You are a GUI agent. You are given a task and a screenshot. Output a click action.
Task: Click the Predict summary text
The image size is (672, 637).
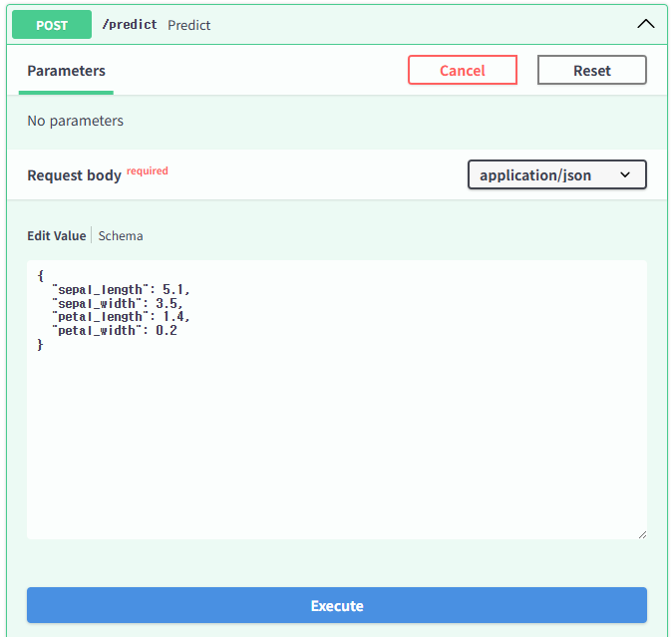[188, 25]
